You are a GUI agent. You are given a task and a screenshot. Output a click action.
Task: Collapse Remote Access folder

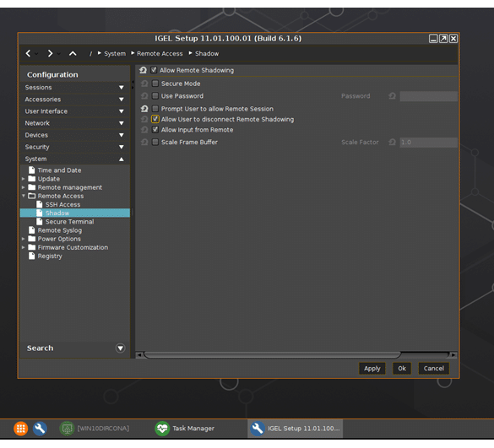point(24,196)
